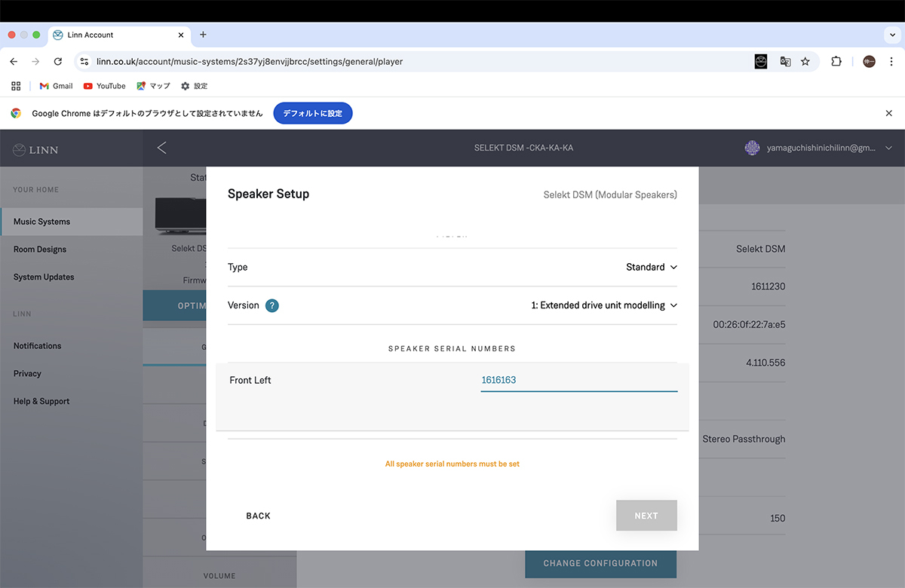This screenshot has height=588, width=905.
Task: Click the blue デフォルトに設定 button
Action: coord(312,113)
